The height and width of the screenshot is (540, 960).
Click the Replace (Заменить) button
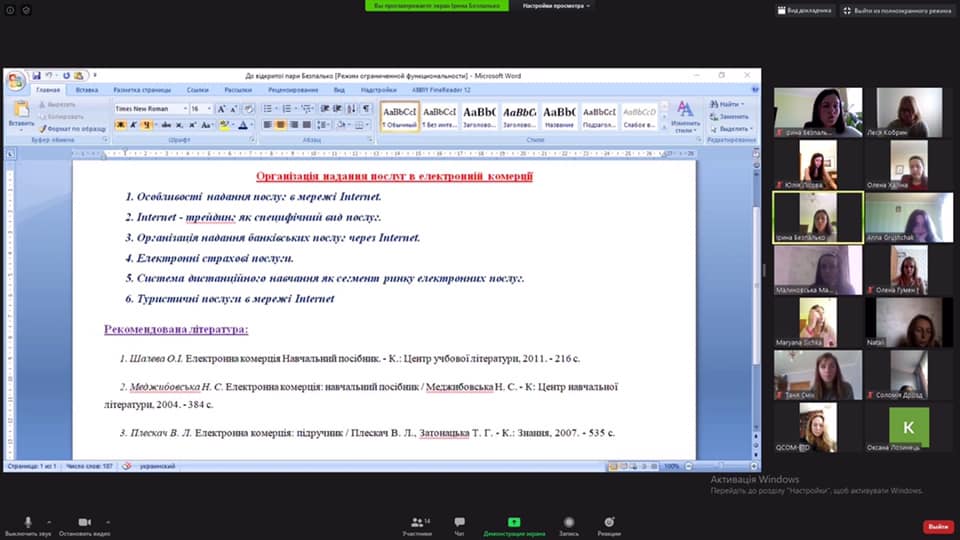[x=729, y=116]
